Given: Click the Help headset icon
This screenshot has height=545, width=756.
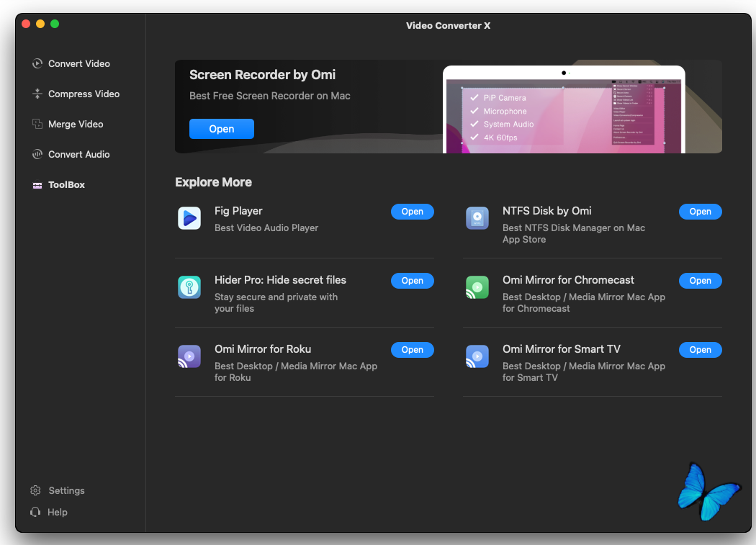Looking at the screenshot, I should [x=35, y=512].
